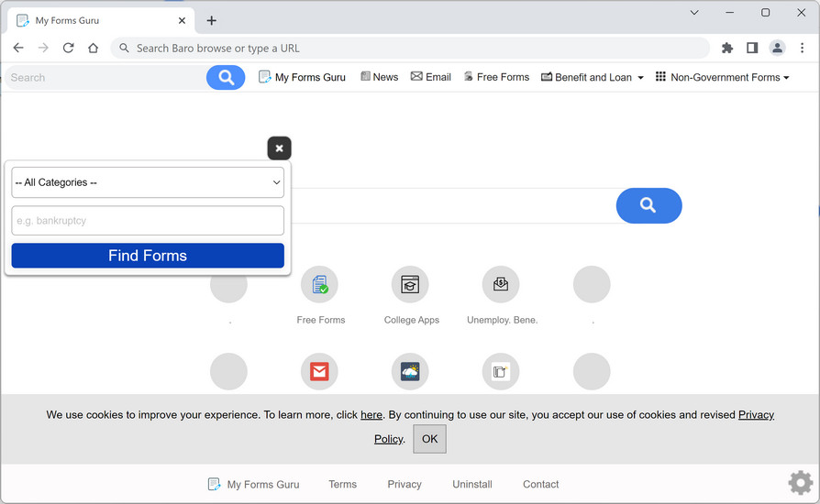Viewport: 820px width, 504px height.
Task: Open the Privacy Policy link in cookie banner
Action: click(756, 415)
